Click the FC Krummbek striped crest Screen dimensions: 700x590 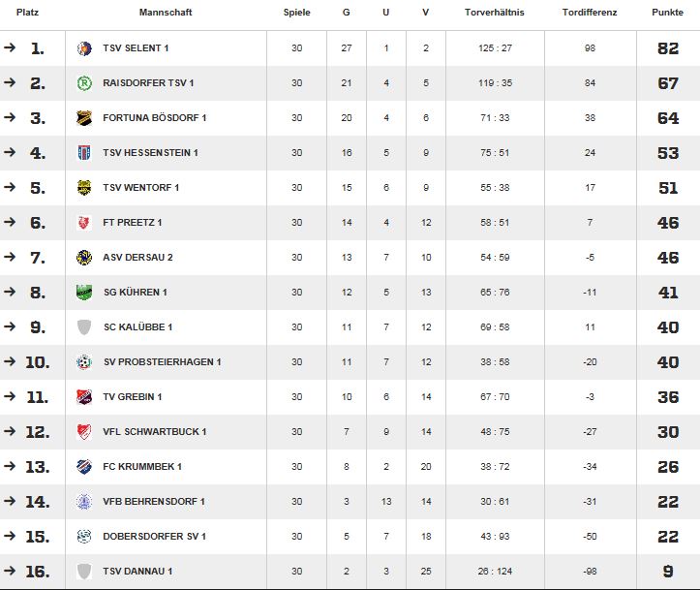[84, 466]
